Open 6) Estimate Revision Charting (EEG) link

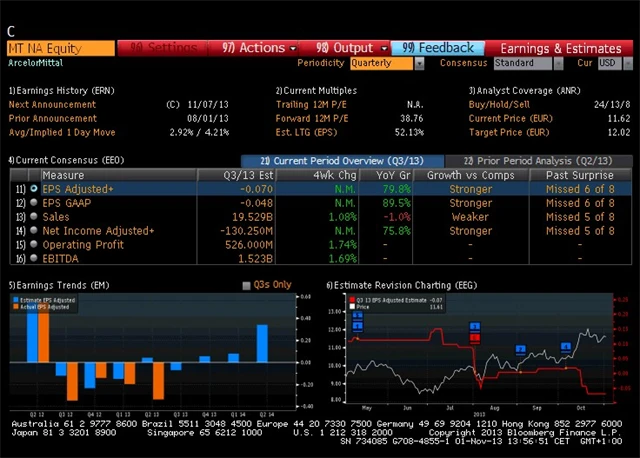pos(402,285)
